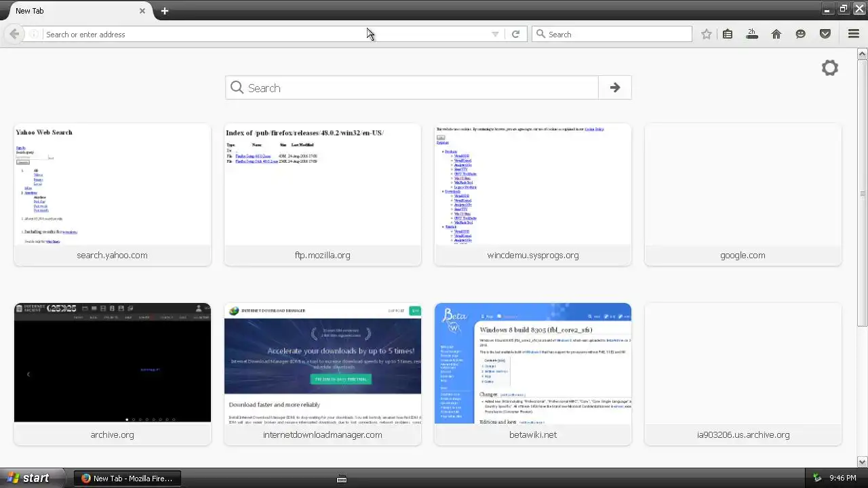Screen dimensions: 868x488
Task: Click the page scrollbar up arrow
Action: click(863, 54)
